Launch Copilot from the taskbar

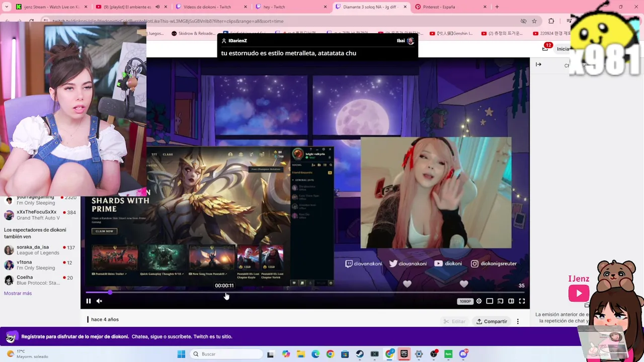click(286, 354)
